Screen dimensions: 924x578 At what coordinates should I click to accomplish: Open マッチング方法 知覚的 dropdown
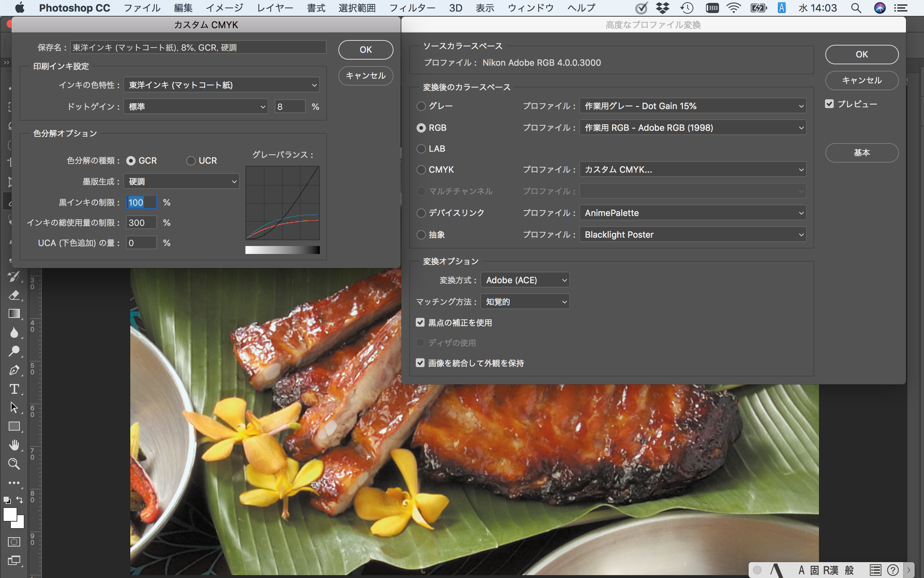coord(525,302)
